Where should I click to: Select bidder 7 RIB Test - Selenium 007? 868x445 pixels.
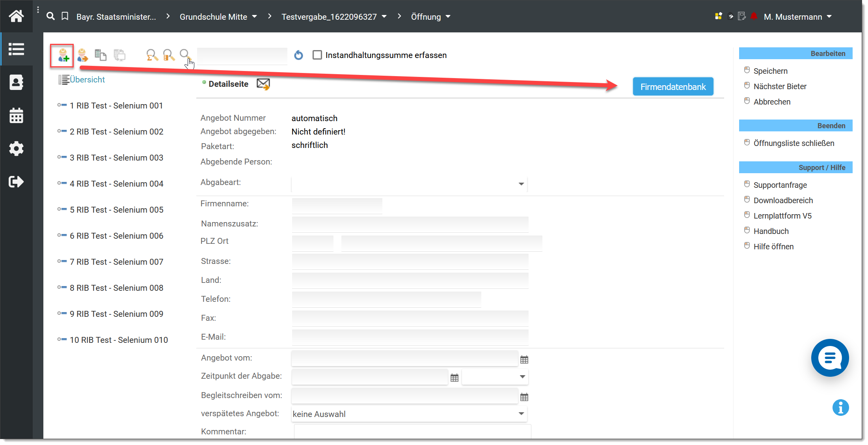click(x=116, y=262)
